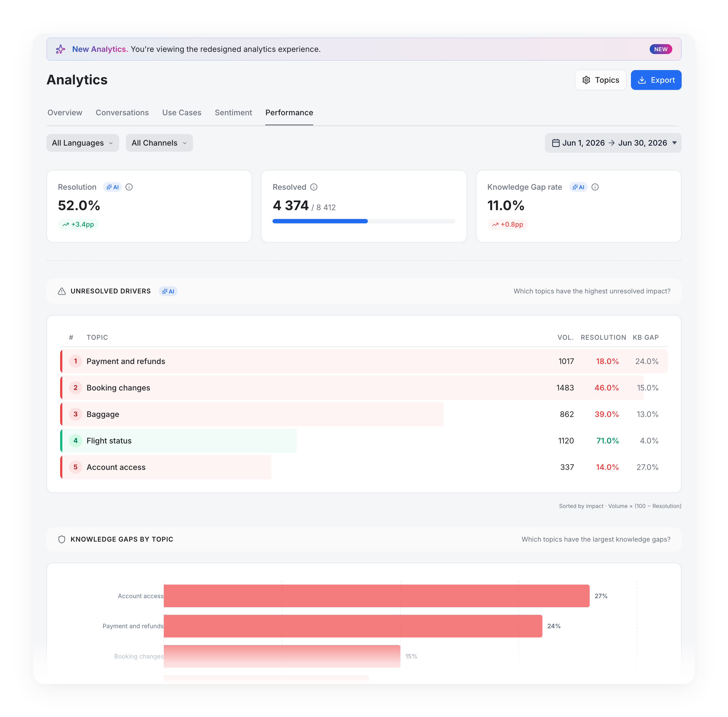Click the Sorted by impact footnote
Image resolution: width=728 pixels, height=717 pixels.
(620, 506)
